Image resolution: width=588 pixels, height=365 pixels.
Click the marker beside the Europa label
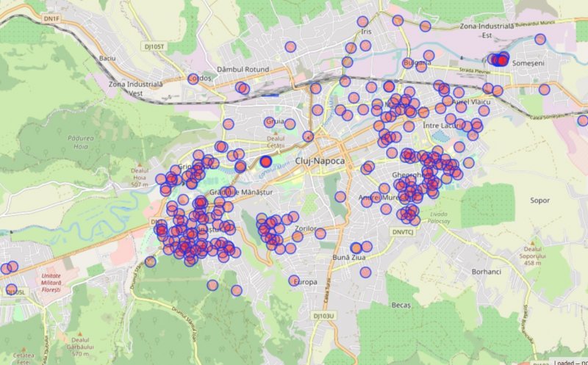(295, 281)
